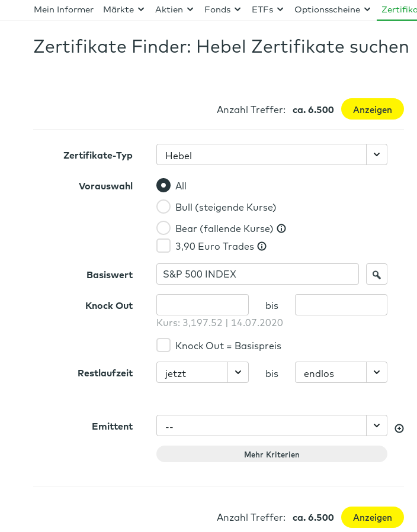Tick the Knock Out = Basispreis checkbox
Screen dimensions: 417x532
(163, 346)
